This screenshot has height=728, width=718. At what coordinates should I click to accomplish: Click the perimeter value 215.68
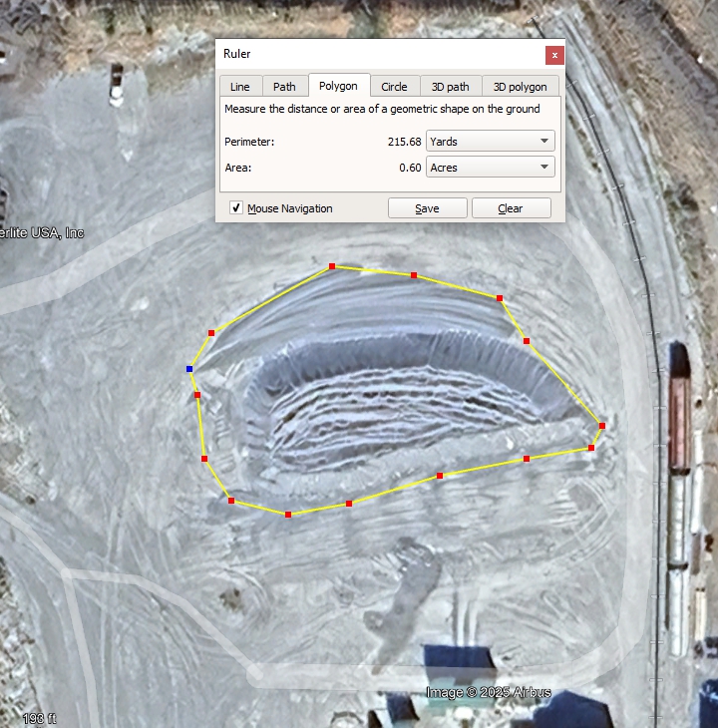(404, 142)
